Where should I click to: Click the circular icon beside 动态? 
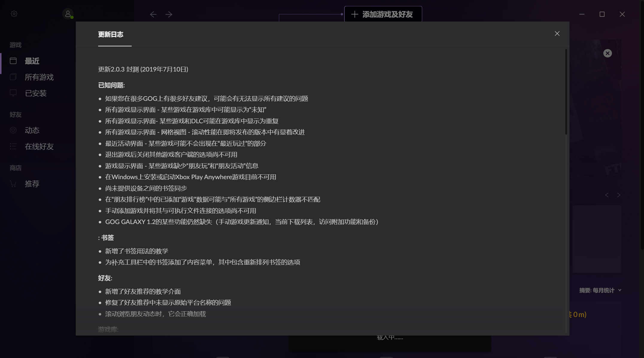click(x=13, y=130)
